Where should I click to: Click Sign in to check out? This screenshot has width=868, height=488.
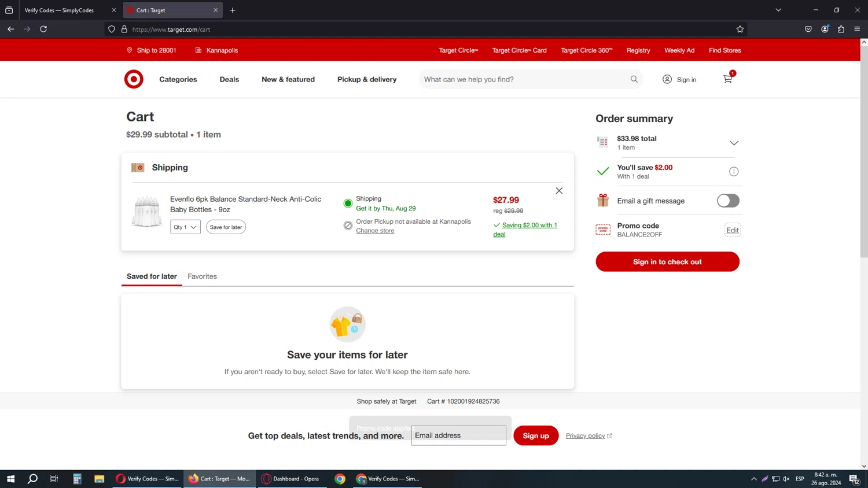[x=667, y=262]
